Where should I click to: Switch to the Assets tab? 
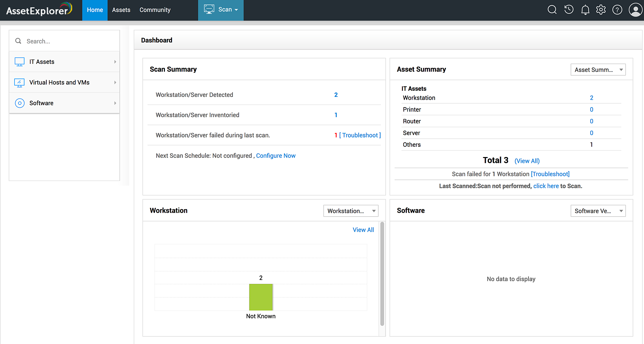pos(121,10)
